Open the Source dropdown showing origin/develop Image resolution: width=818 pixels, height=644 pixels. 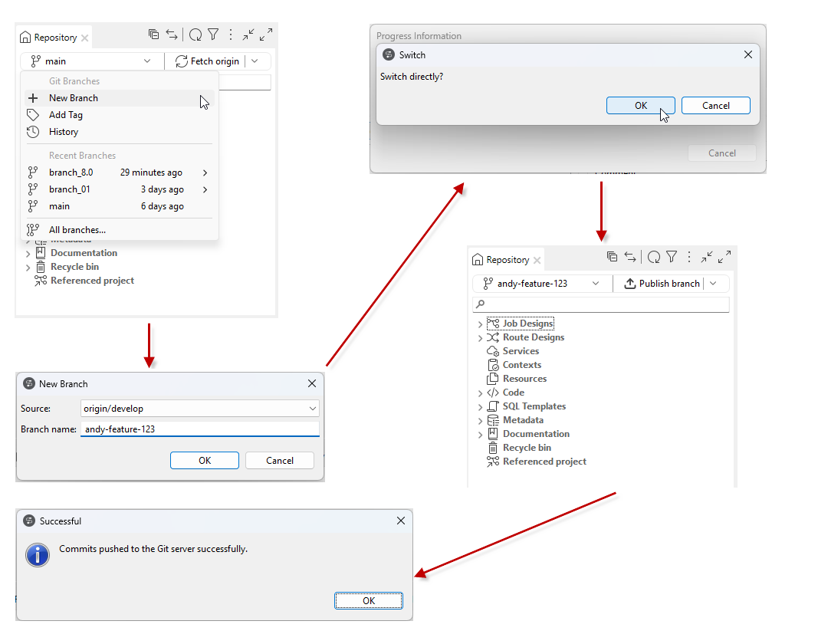[x=199, y=409]
